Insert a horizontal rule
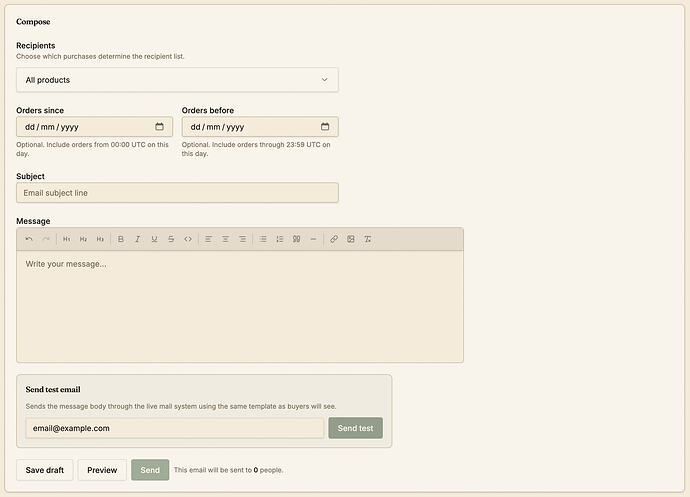Viewport: 690px width, 497px height. point(313,239)
